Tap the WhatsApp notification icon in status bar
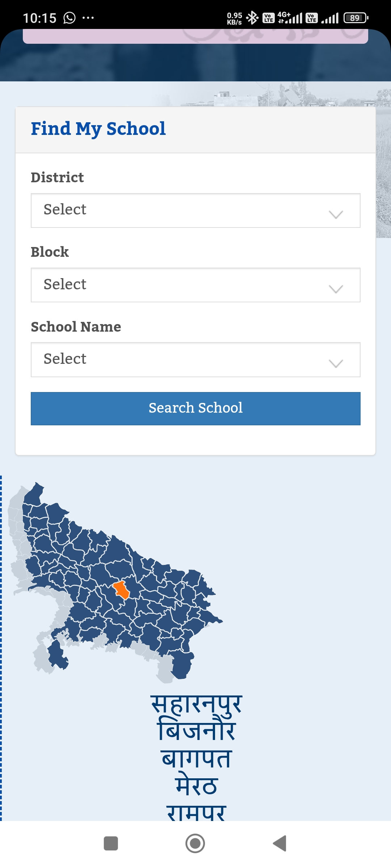This screenshot has height=868, width=391. pos(70,18)
